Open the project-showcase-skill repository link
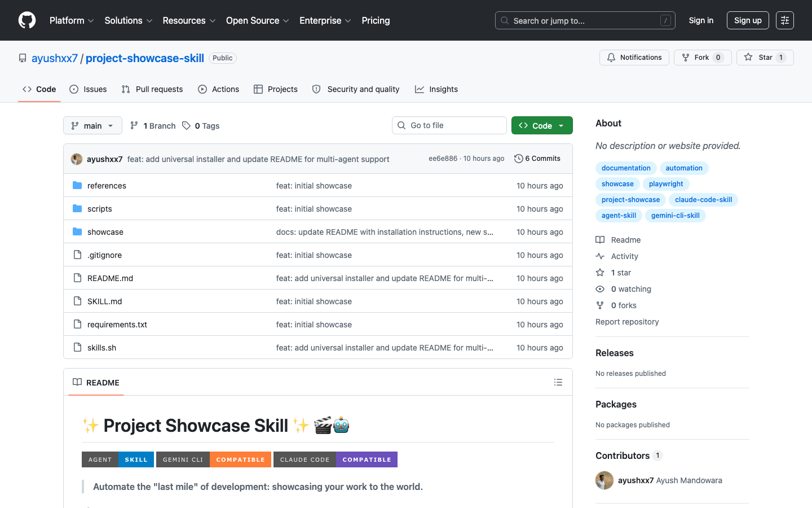This screenshot has height=508, width=812. [x=145, y=58]
